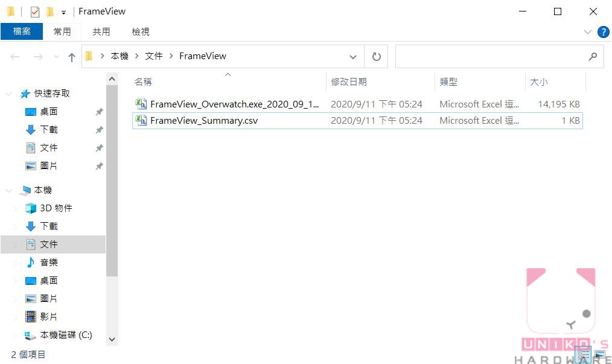Screen dimensions: 612x364
Task: Click the search magnifier icon
Action: (593, 57)
